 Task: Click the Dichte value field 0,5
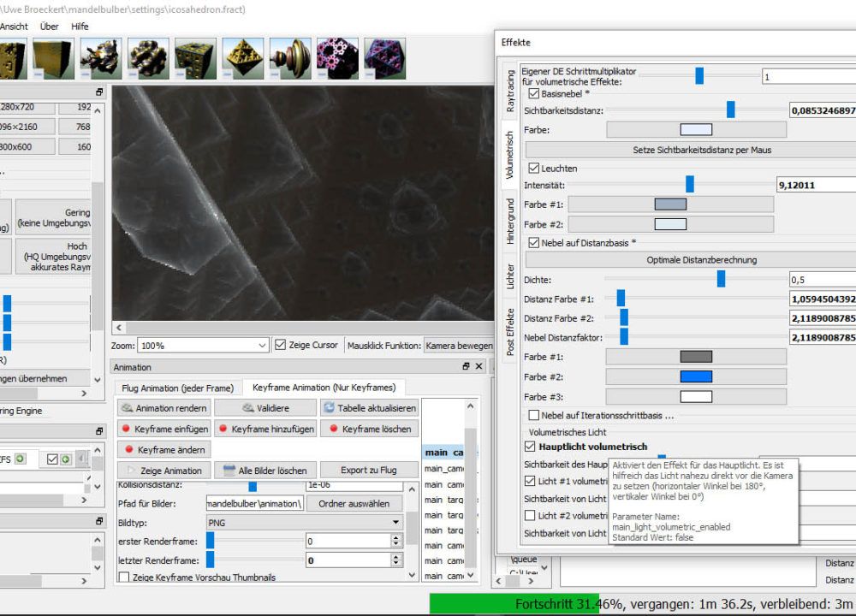tap(823, 280)
